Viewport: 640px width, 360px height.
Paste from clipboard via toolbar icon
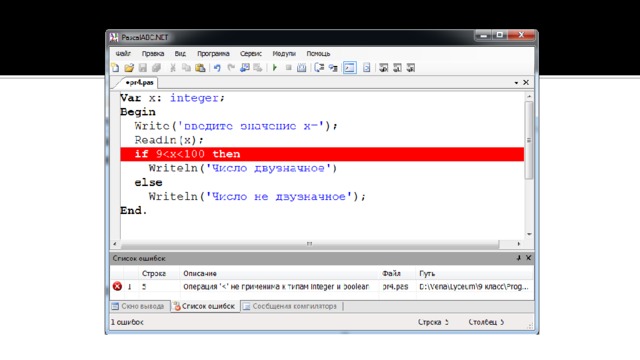coord(200,68)
